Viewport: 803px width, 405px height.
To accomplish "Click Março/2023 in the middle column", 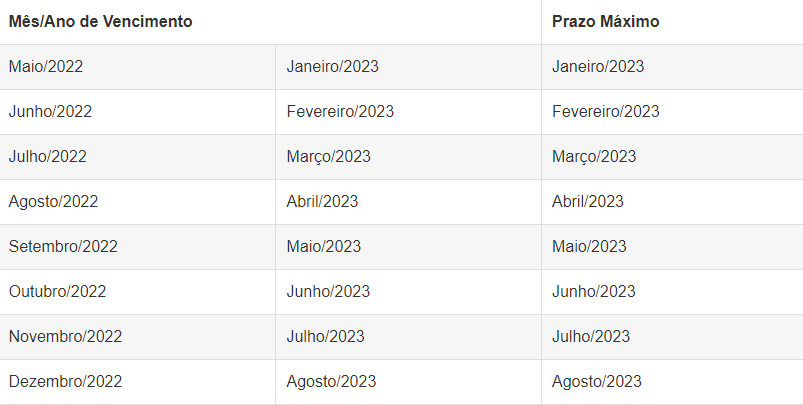I will click(x=328, y=157).
